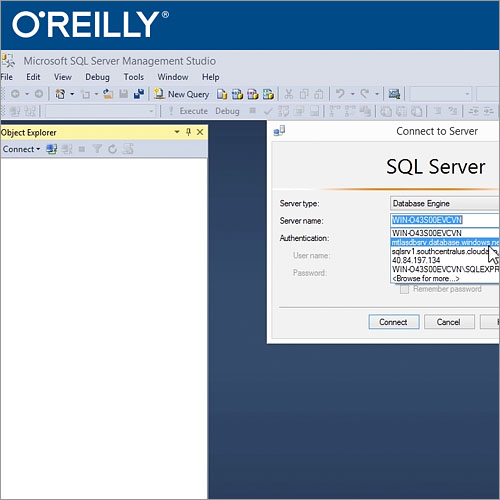Click the Navigate Backward arrow icon
Screen dimensions: 500x500
15,94
